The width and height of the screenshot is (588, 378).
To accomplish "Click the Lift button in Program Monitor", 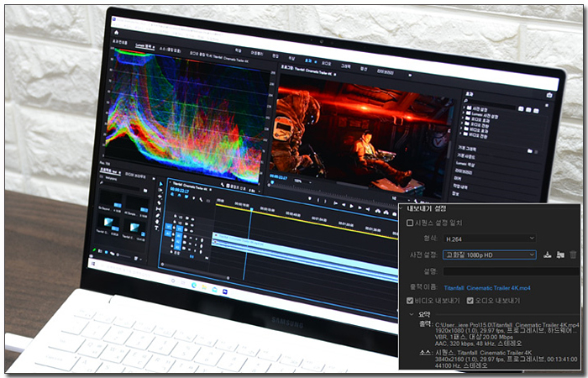I will point(378,212).
